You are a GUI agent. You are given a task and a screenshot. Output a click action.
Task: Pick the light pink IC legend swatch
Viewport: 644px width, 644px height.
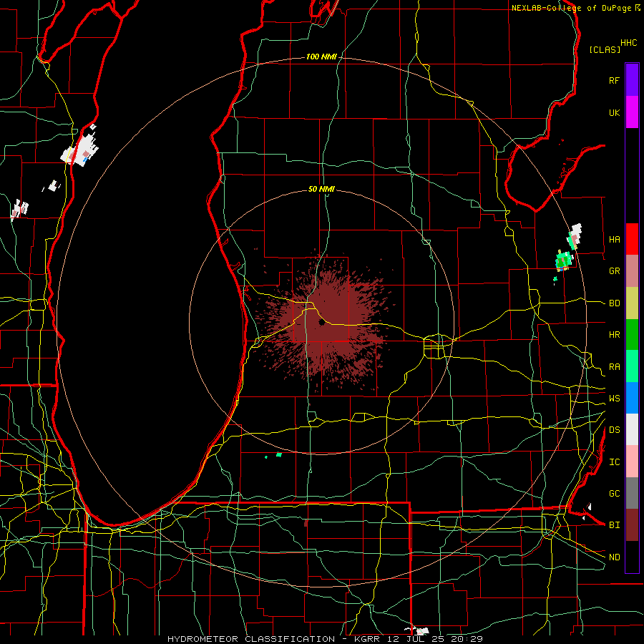632,462
